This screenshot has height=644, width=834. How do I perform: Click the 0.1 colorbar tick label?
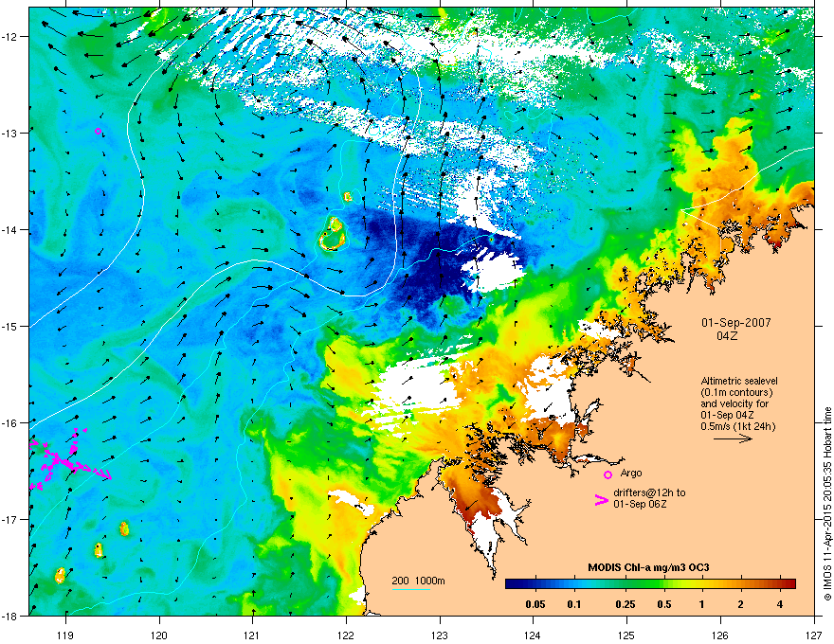[x=574, y=604]
